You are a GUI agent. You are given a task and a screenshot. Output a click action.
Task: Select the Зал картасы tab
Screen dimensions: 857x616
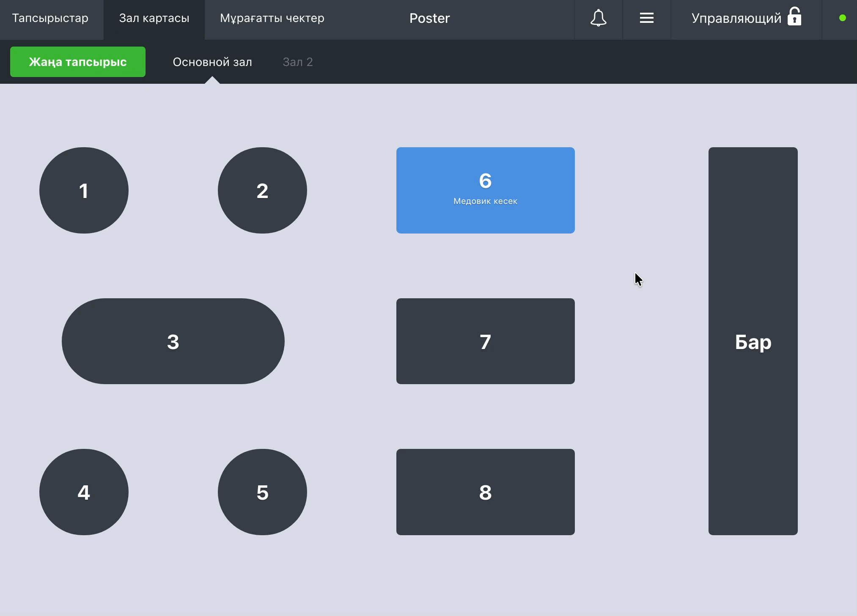tap(154, 18)
